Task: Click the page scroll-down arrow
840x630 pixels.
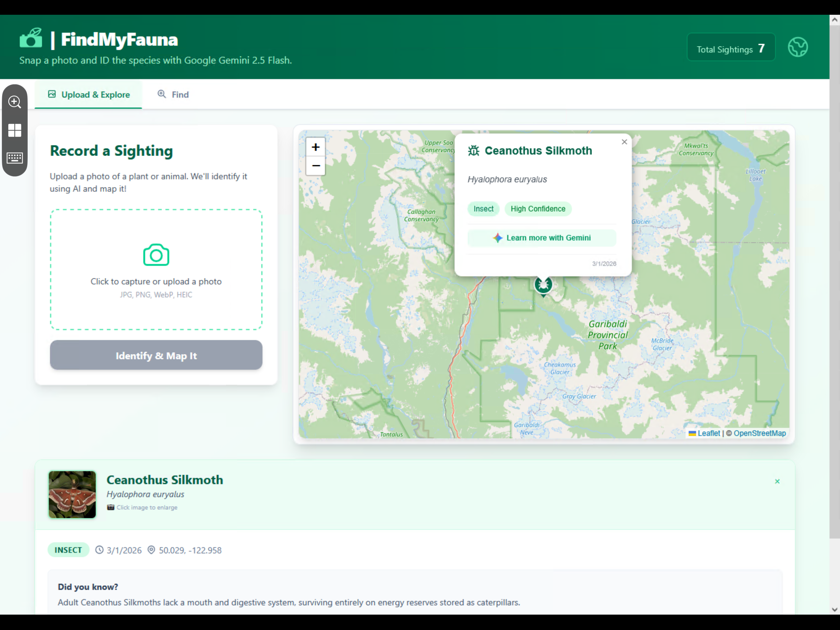Action: click(x=834, y=609)
